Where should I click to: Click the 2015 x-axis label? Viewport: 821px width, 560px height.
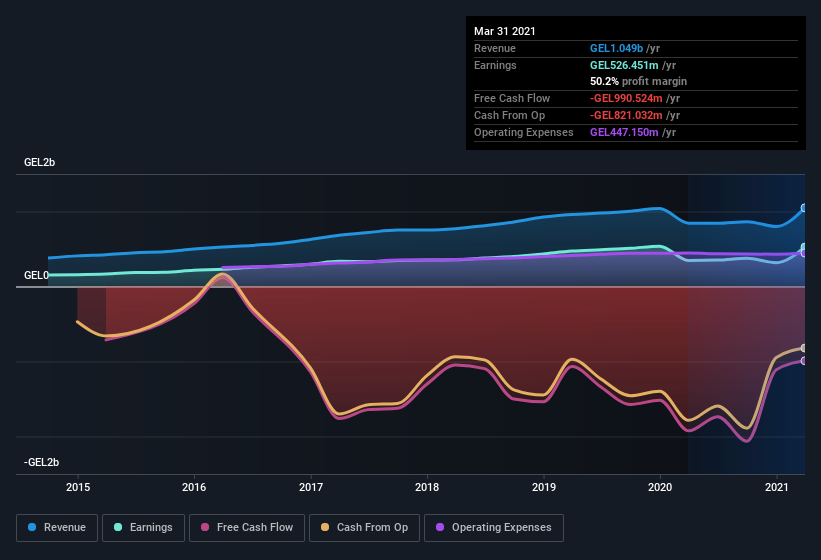coord(78,488)
